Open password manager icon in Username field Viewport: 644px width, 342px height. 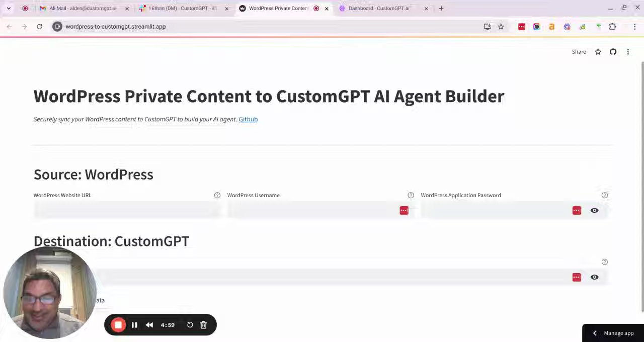coord(404,211)
